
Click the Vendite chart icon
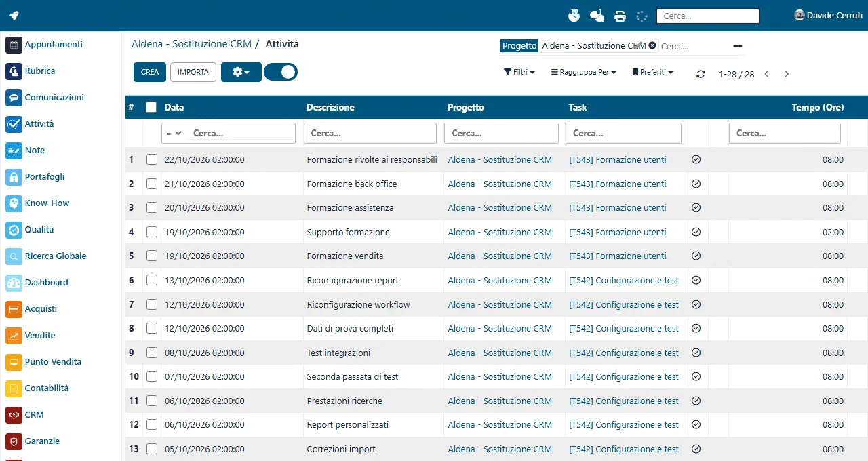tap(14, 336)
